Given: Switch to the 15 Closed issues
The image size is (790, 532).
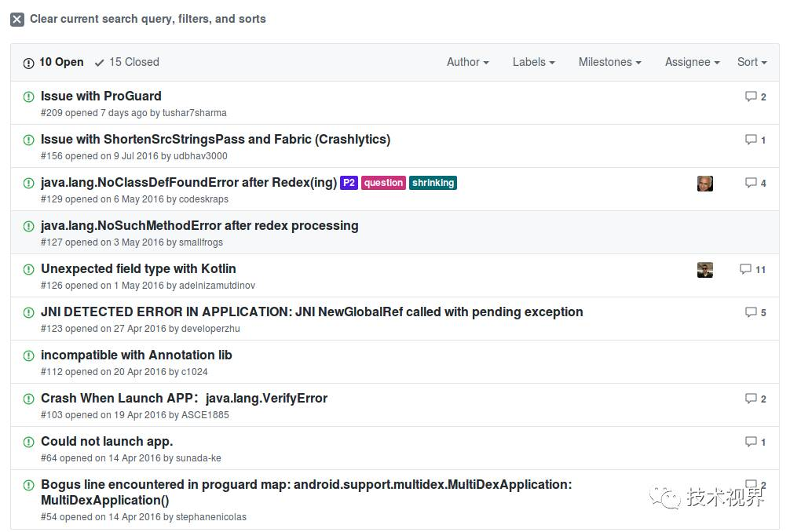Looking at the screenshot, I should point(126,62).
